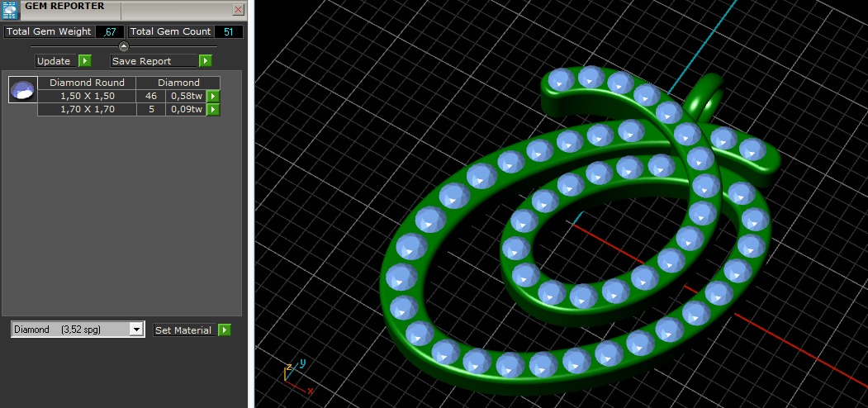Click the Save Report label button
Screen dimensions: 868x408
tap(154, 61)
